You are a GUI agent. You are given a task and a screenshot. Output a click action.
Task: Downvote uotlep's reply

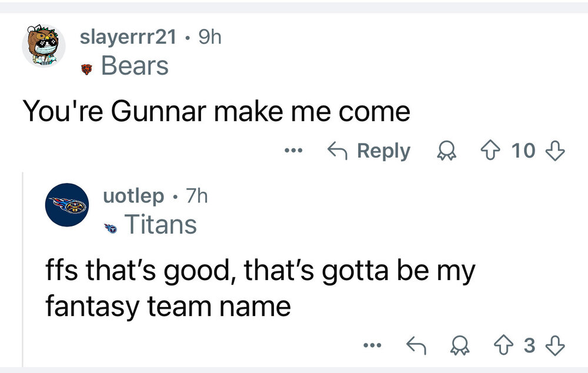click(x=556, y=346)
